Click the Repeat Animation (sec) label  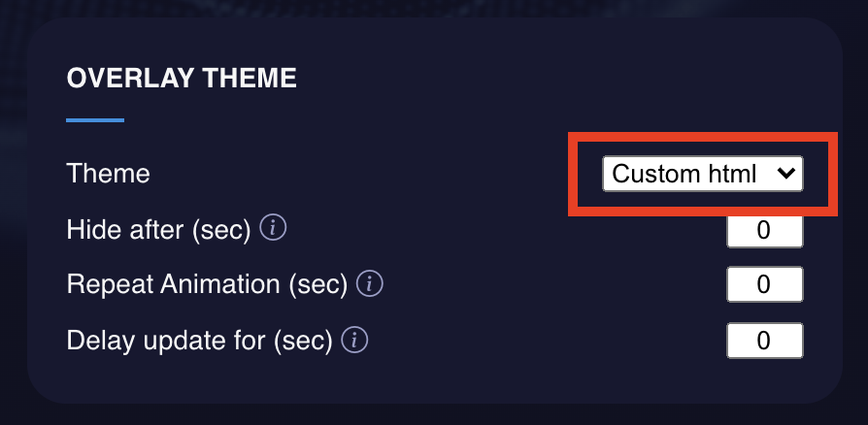(x=207, y=284)
